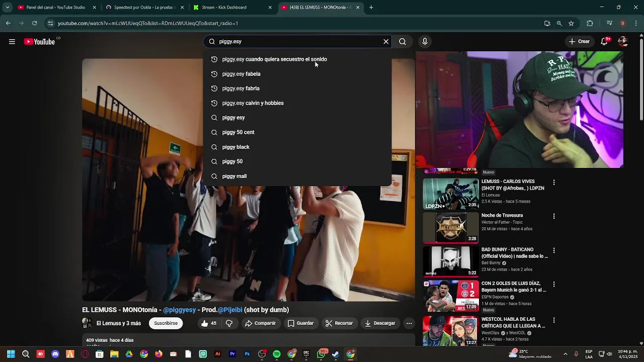The image size is (644, 362).
Task: Open a new browser tab
Action: point(371,8)
